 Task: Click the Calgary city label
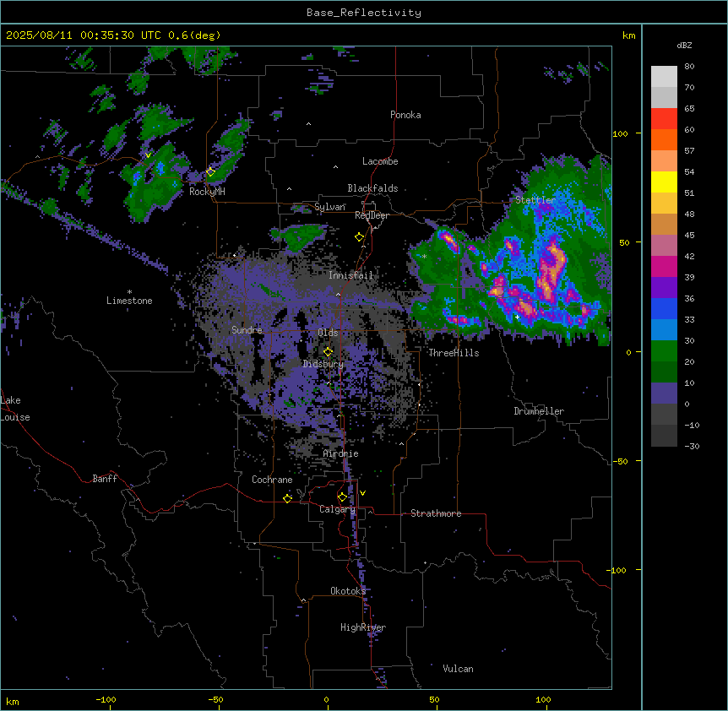coord(338,509)
